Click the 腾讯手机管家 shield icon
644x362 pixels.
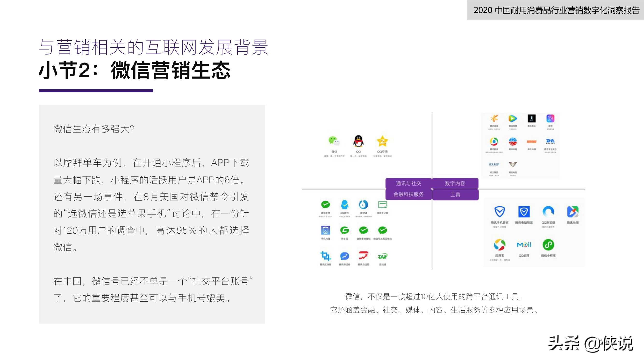[x=500, y=212]
